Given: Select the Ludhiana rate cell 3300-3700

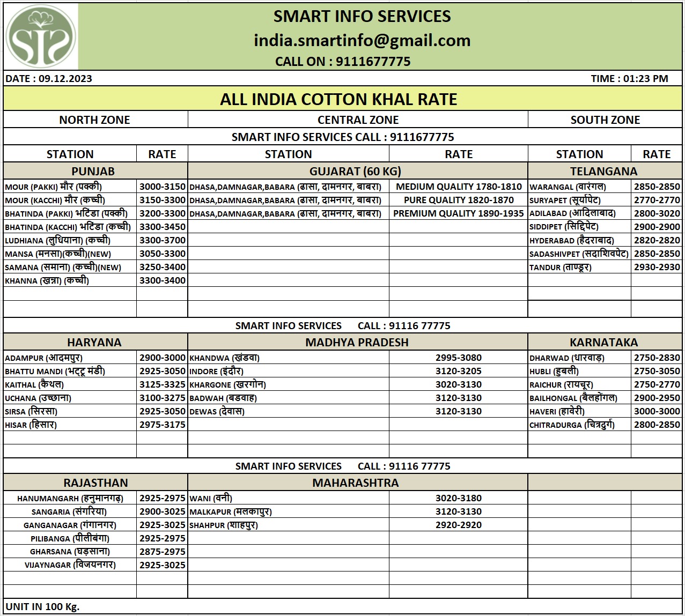Looking at the screenshot, I should [162, 240].
